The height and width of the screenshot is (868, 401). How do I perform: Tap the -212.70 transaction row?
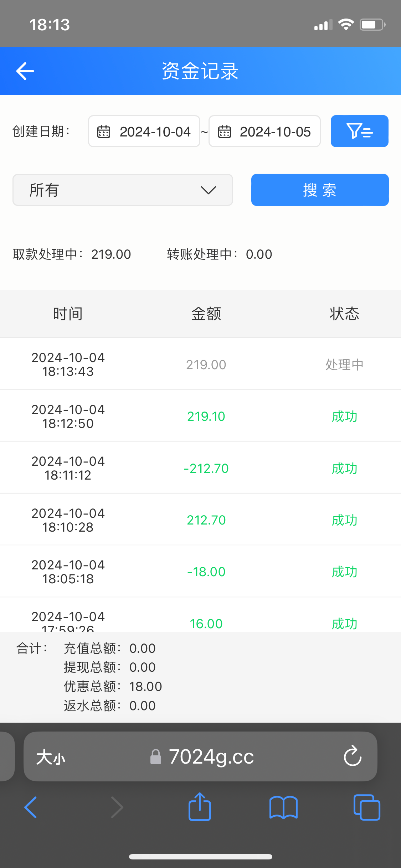200,468
